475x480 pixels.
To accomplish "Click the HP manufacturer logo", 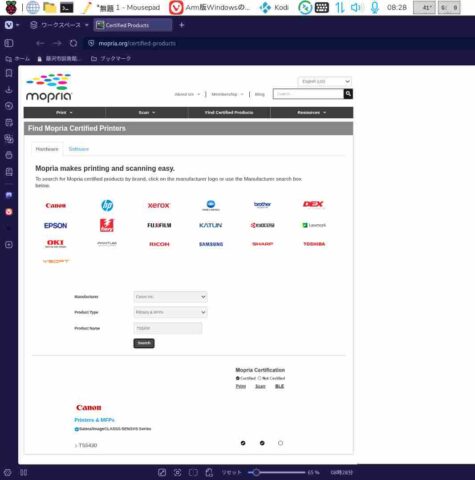I will tap(107, 205).
